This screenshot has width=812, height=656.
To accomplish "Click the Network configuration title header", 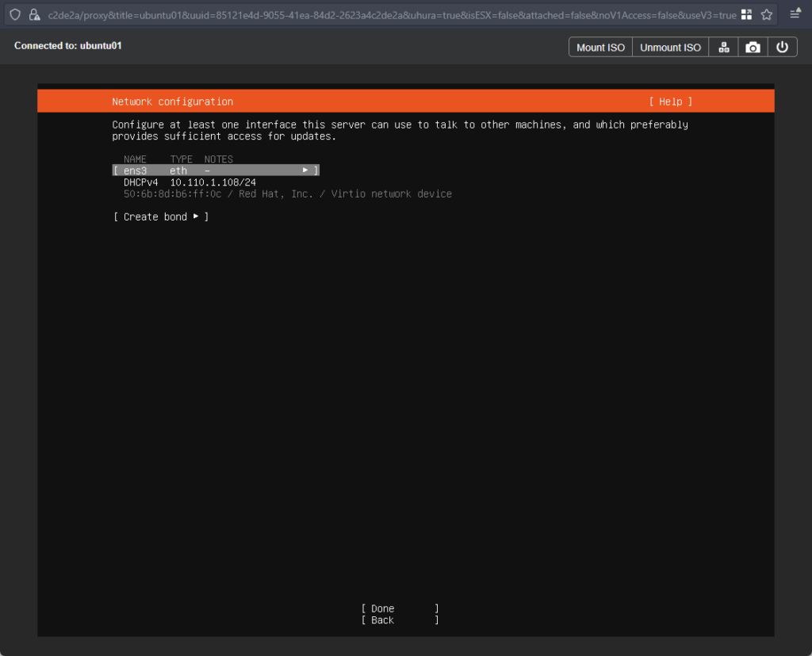I will tap(173, 102).
